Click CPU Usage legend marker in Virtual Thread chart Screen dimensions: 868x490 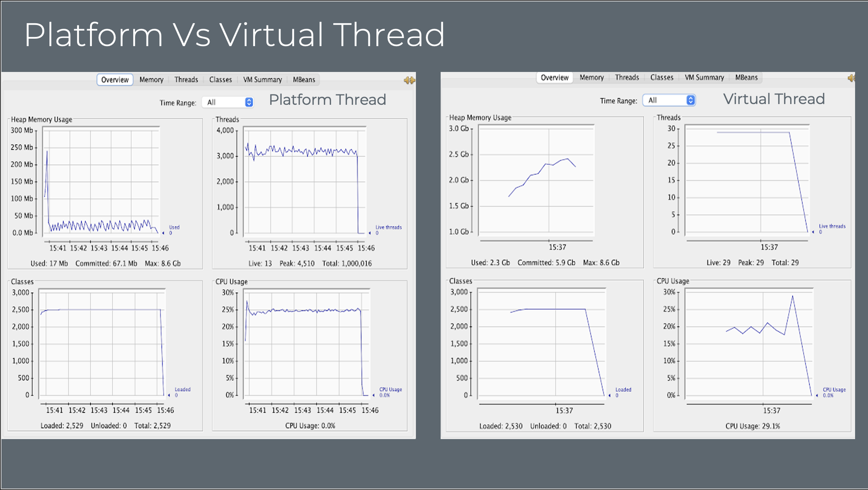pyautogui.click(x=817, y=396)
